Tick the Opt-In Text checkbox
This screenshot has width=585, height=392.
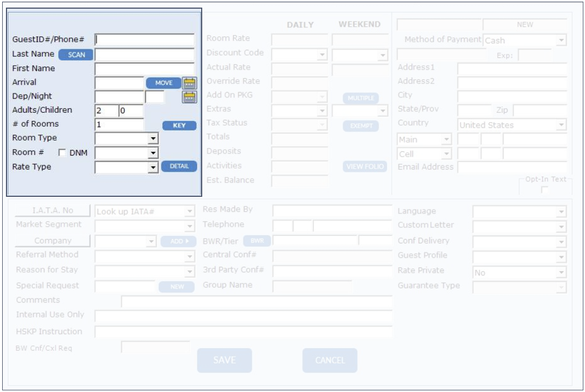[544, 189]
